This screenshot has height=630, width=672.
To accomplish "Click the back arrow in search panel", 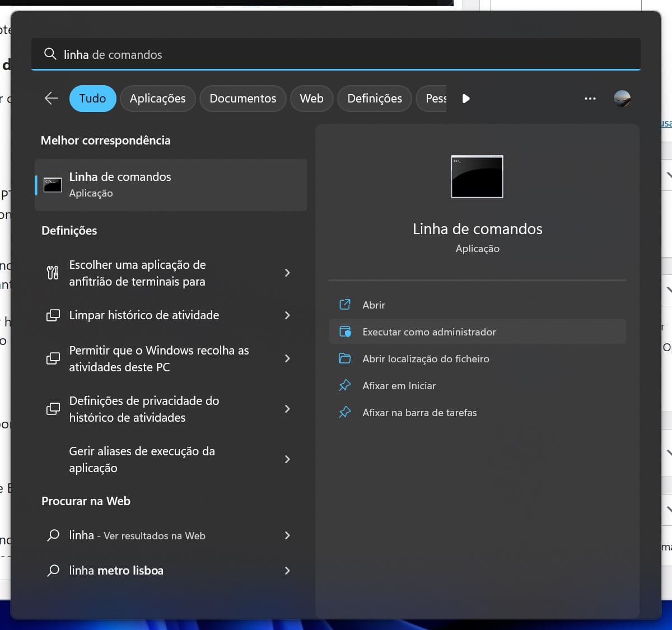I will point(52,99).
